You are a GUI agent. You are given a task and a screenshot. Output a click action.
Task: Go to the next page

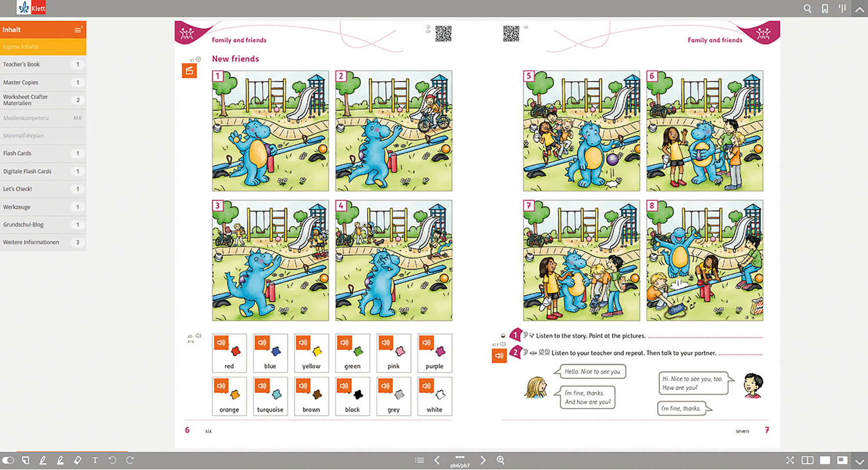483,460
